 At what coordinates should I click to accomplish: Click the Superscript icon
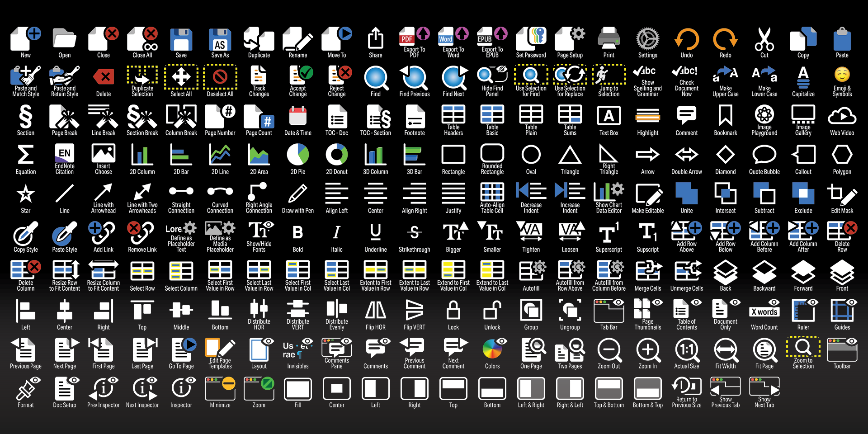click(x=609, y=233)
